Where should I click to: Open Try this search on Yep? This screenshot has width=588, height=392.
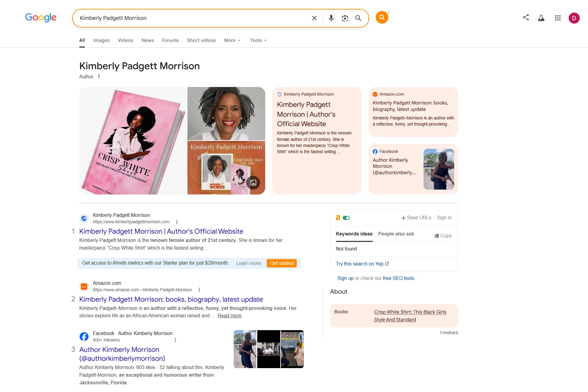[362, 264]
